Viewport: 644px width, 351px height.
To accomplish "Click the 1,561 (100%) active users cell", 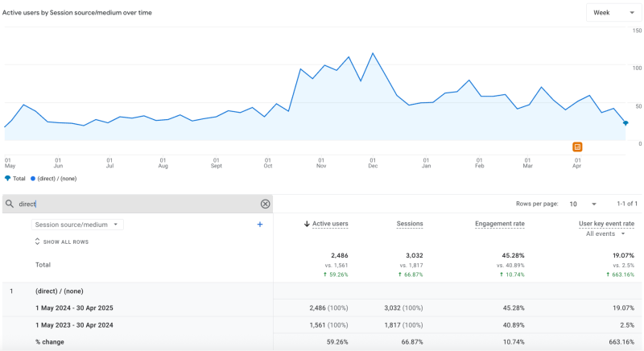I will pos(328,325).
